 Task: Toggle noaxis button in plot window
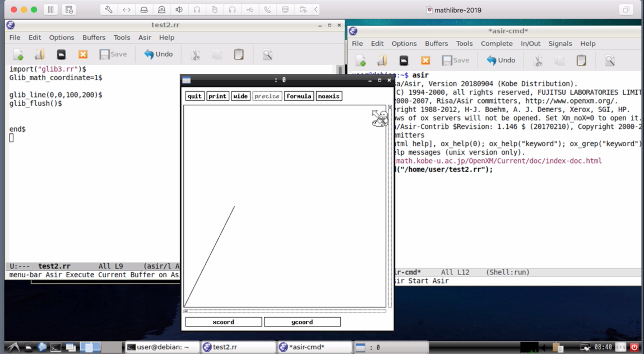[x=329, y=96]
